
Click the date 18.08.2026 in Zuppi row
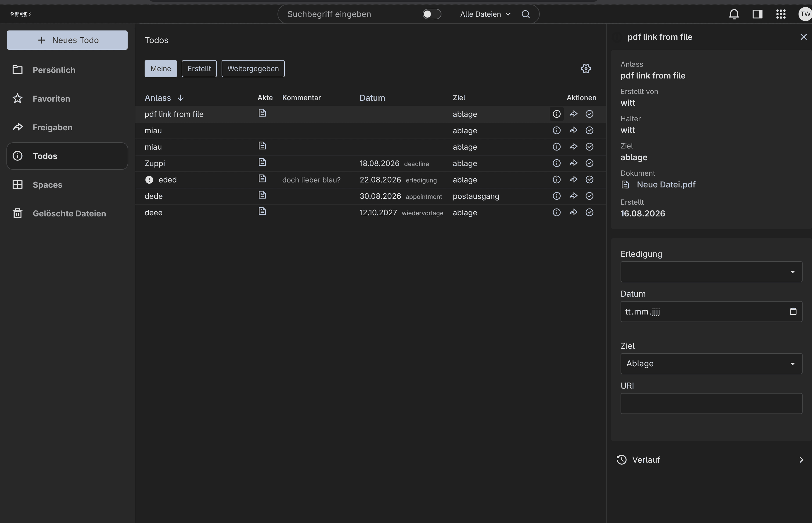point(380,163)
